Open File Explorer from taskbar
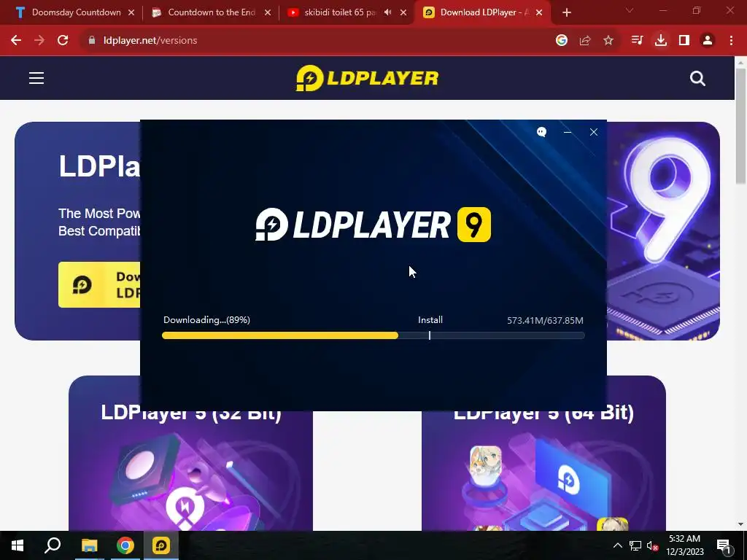The height and width of the screenshot is (560, 747). coord(89,545)
